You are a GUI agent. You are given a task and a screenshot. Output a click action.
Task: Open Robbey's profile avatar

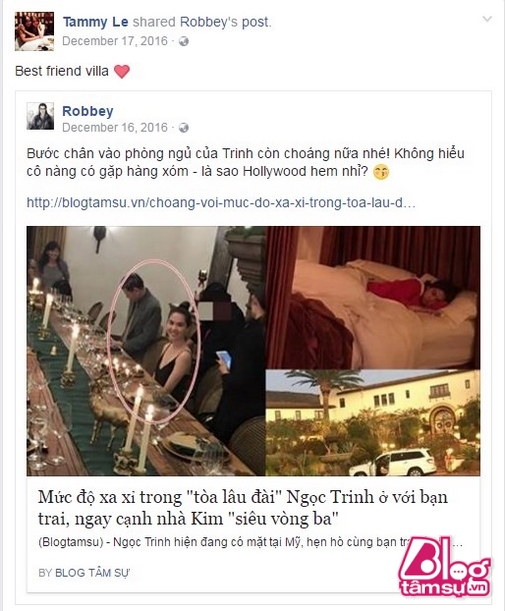point(40,116)
